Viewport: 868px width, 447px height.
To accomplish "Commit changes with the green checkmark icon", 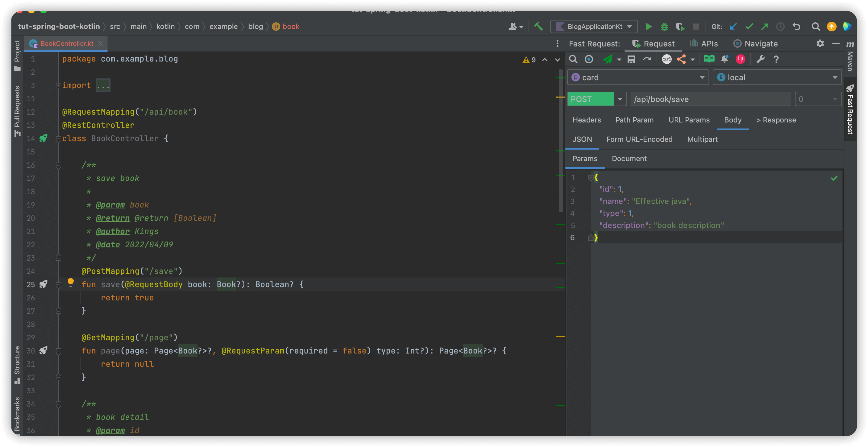I will [749, 27].
